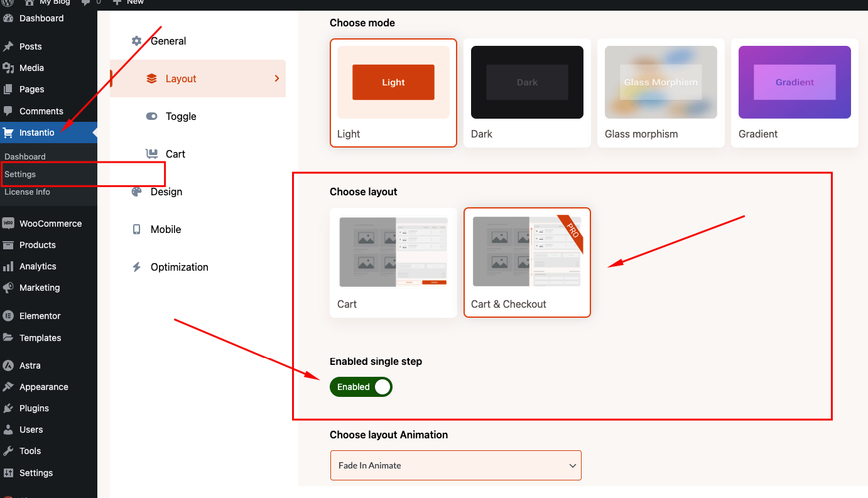Viewport: 868px width, 498px height.
Task: Open Instantio Settings submenu link
Action: click(20, 174)
